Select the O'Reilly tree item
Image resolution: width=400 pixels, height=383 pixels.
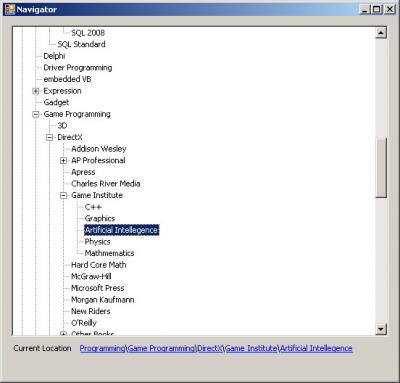84,323
